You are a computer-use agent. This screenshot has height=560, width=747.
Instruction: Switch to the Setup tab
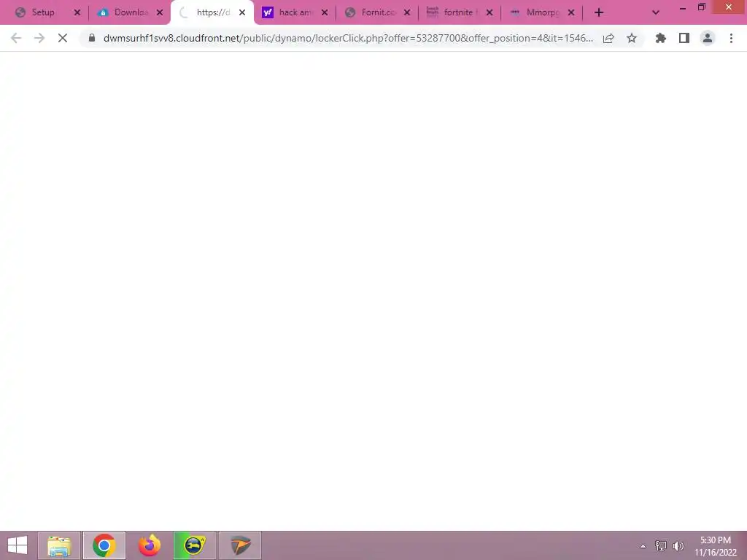tap(43, 12)
